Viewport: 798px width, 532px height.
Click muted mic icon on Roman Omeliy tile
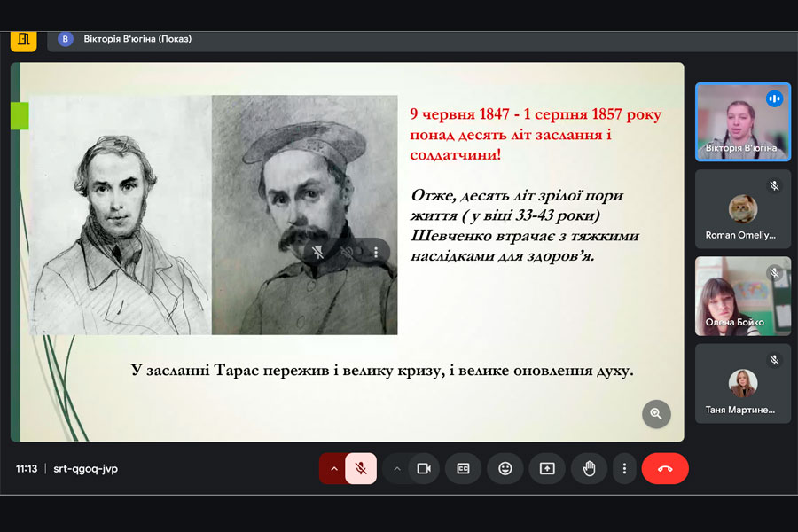(775, 186)
